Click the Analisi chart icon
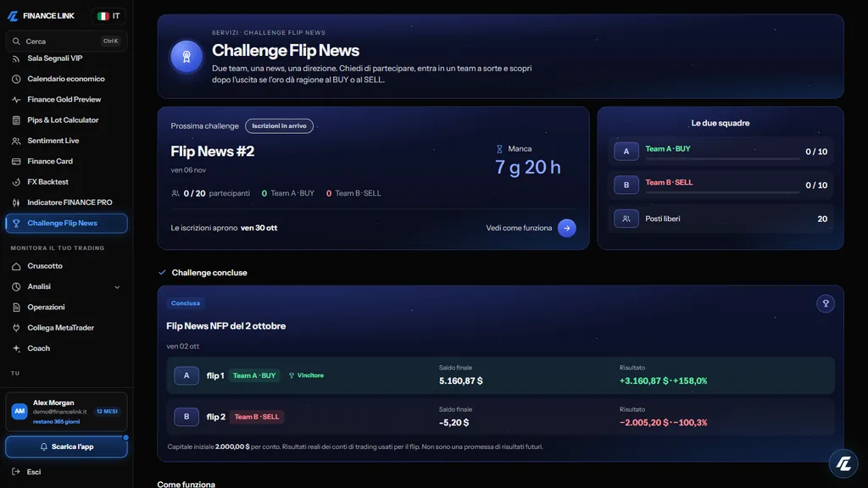 coord(16,286)
